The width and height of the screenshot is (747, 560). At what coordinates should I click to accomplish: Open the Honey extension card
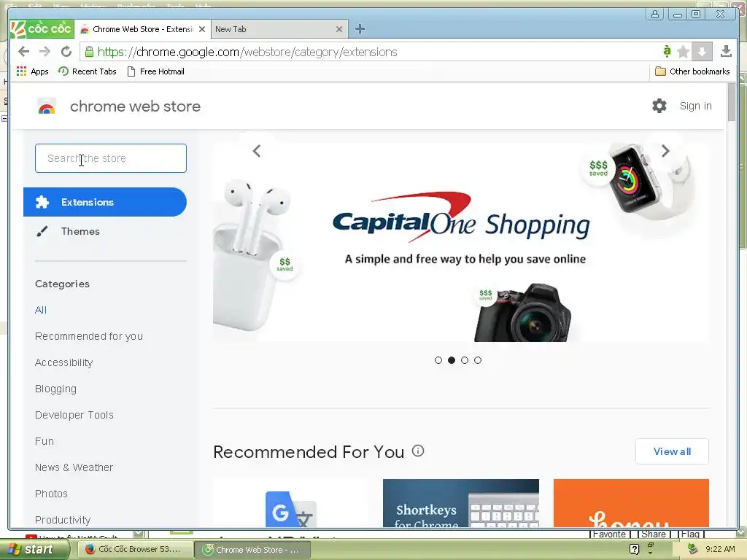tap(631, 503)
